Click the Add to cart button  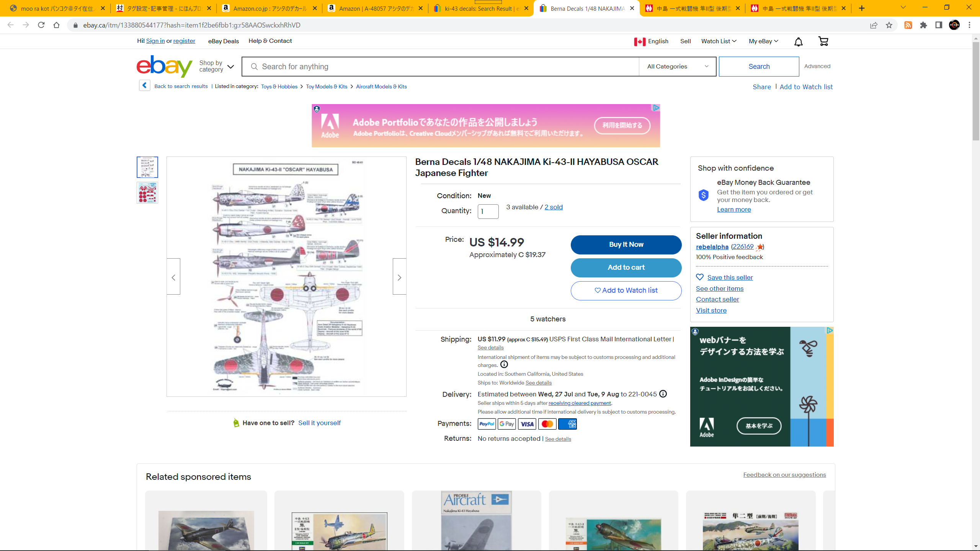626,267
